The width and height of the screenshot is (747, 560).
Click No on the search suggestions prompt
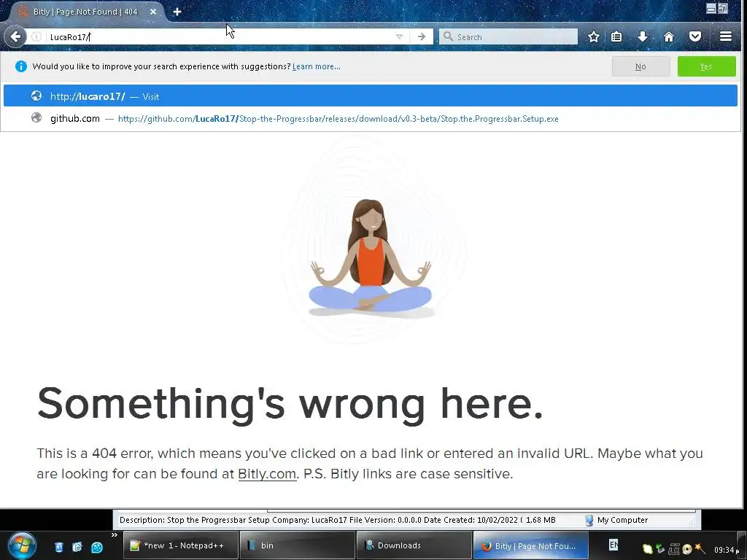click(x=640, y=66)
